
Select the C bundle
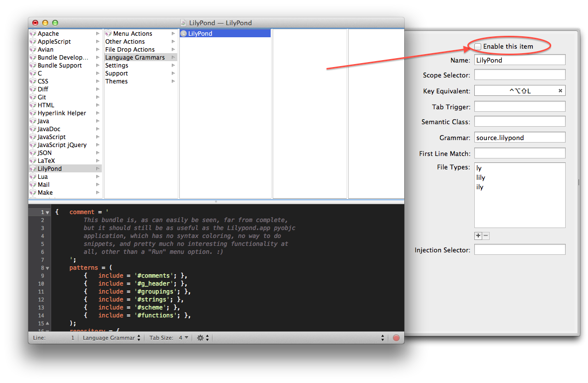tap(65, 73)
